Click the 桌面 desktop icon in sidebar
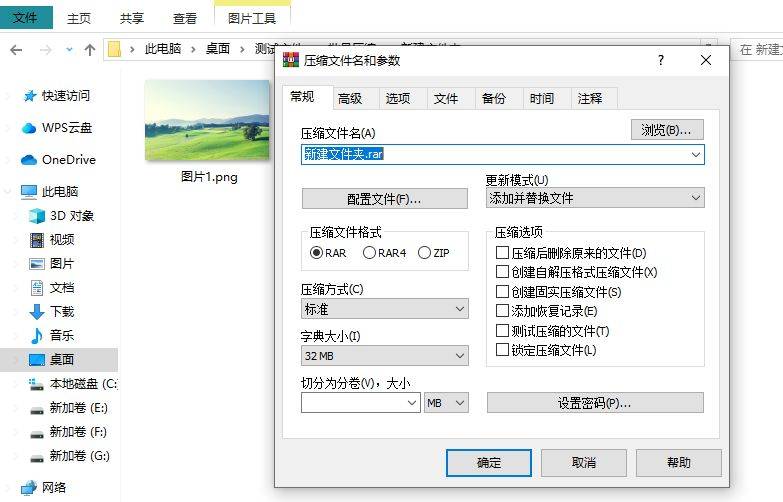The image size is (783, 502). (x=37, y=360)
